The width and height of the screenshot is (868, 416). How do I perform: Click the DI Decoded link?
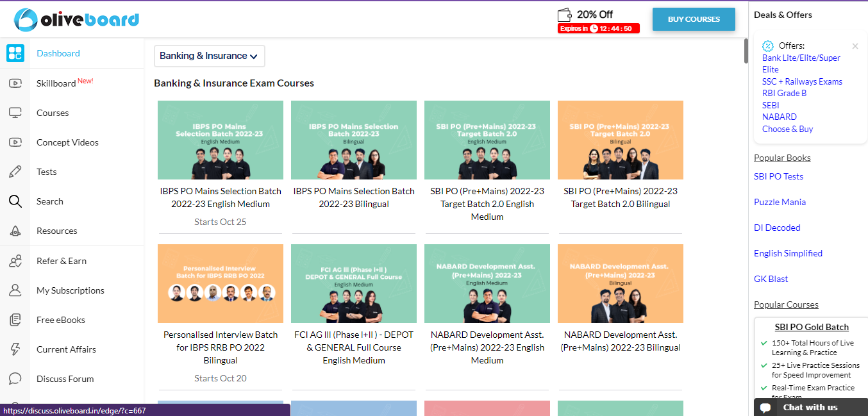click(x=777, y=228)
